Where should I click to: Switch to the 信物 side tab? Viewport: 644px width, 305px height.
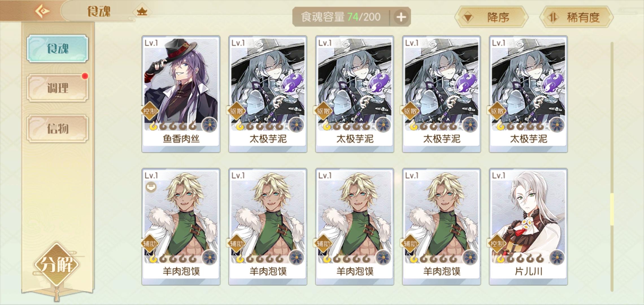coord(58,128)
